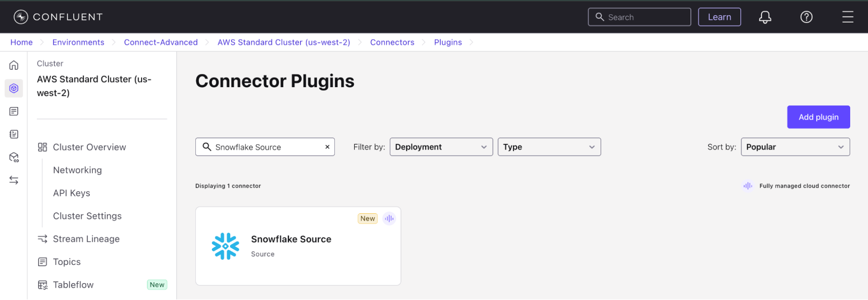This screenshot has height=300, width=868.
Task: Click the topics document icon in left rail
Action: (x=14, y=111)
